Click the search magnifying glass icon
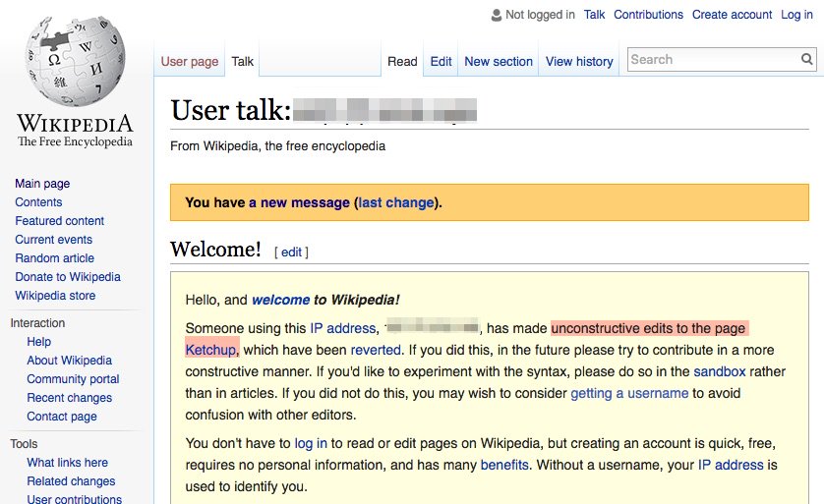The height and width of the screenshot is (504, 824). point(806,59)
